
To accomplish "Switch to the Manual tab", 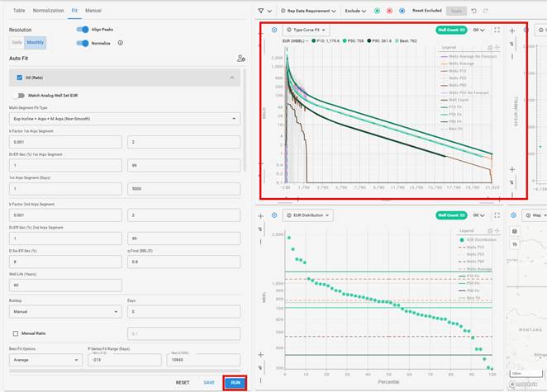I will [x=93, y=11].
